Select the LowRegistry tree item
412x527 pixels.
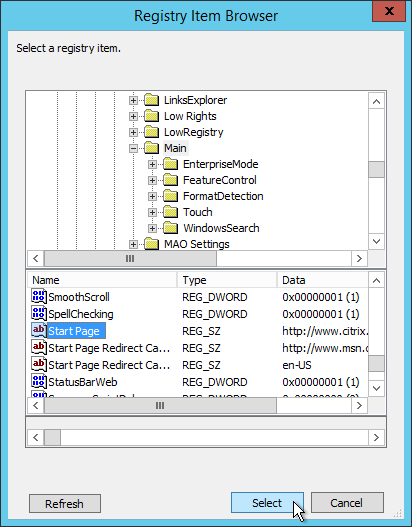194,132
